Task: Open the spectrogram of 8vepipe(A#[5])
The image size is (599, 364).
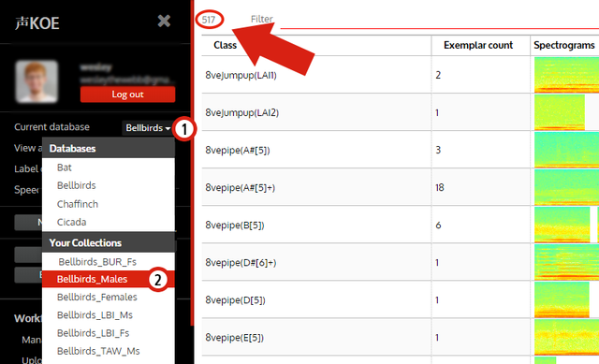Action: coord(566,150)
